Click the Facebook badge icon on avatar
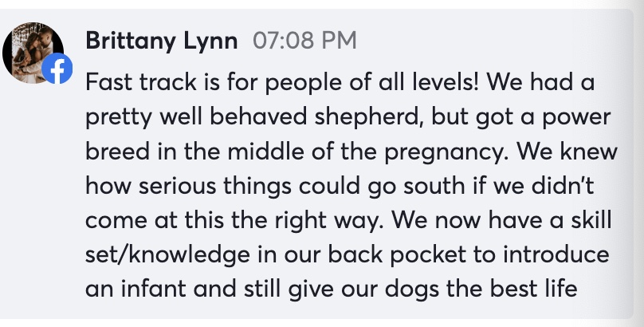This screenshot has width=644, height=327. (56, 70)
